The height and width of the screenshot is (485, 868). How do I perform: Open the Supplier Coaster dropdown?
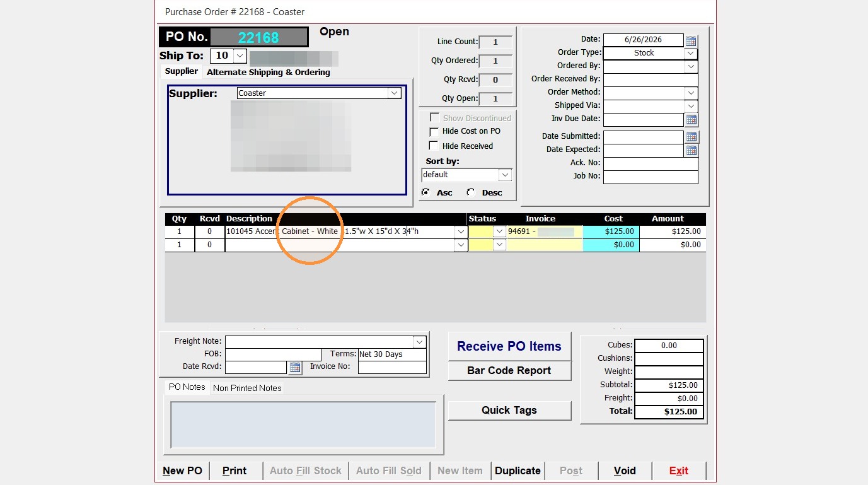[x=395, y=93]
